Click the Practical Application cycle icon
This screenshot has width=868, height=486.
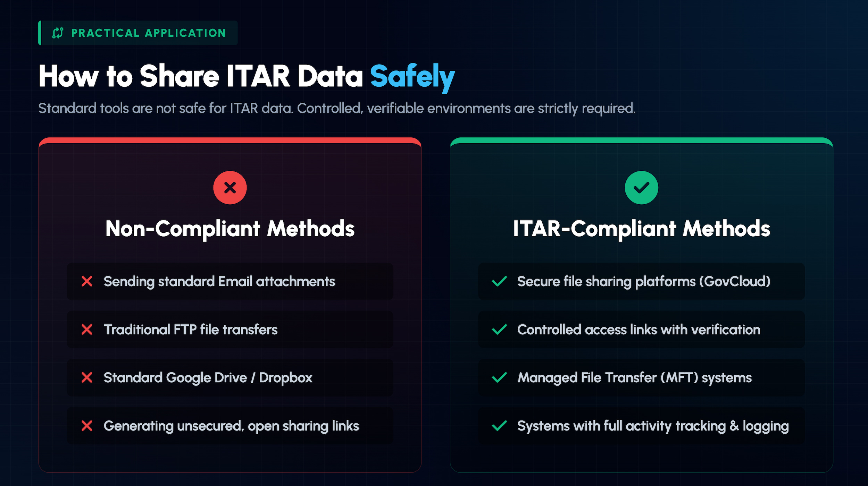(58, 33)
